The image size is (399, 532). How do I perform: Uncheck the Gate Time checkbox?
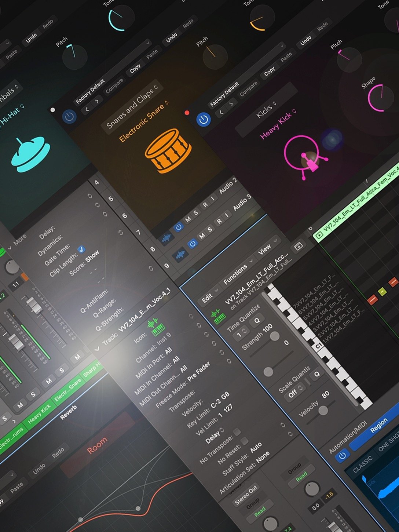pos(82,250)
